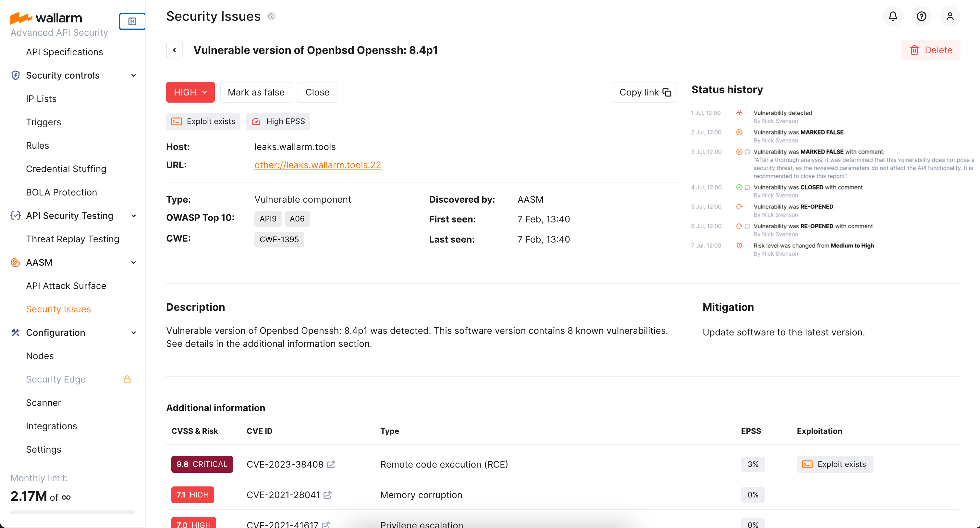Toggle the High EPSS badge
This screenshot has width=980, height=528.
278,121
